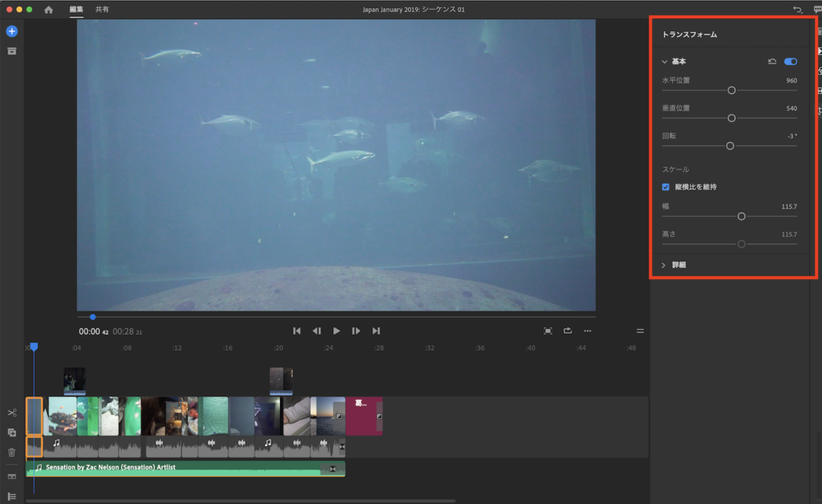Screen dimensions: 822x504
Task: Enter fullscreen preview mode
Action: click(x=548, y=331)
